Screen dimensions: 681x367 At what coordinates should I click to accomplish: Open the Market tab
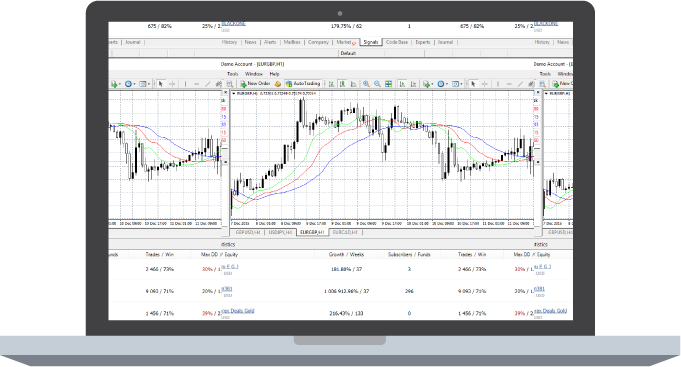coord(345,42)
